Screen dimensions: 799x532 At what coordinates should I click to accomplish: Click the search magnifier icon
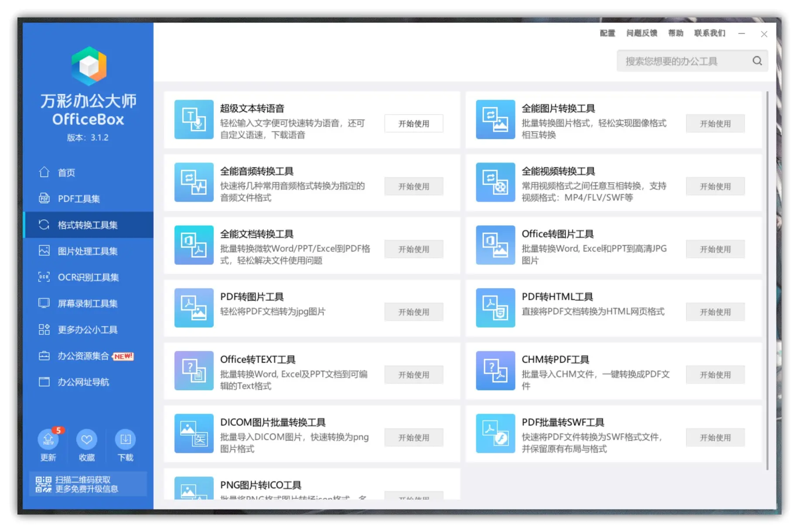coord(757,61)
